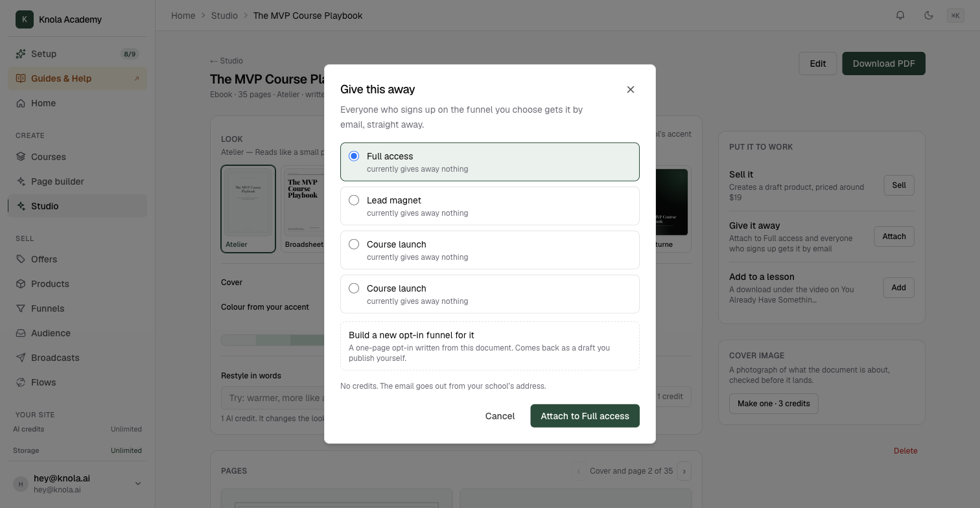980x508 pixels.
Task: Open Offers using the tag icon
Action: (21, 259)
